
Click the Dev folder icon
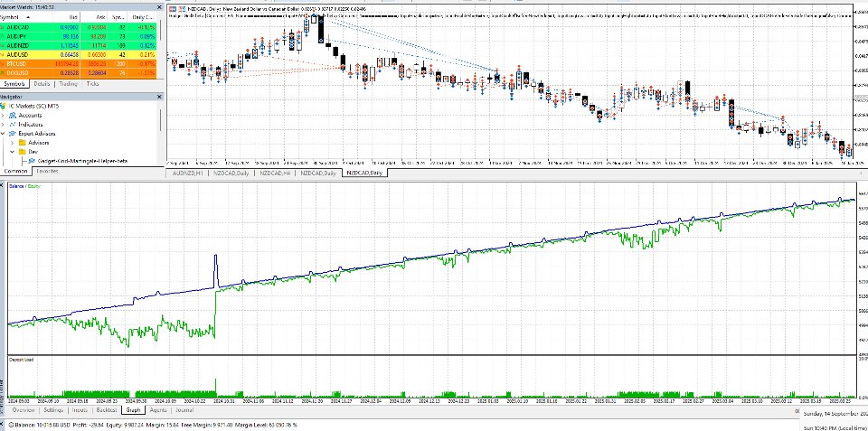pyautogui.click(x=22, y=152)
